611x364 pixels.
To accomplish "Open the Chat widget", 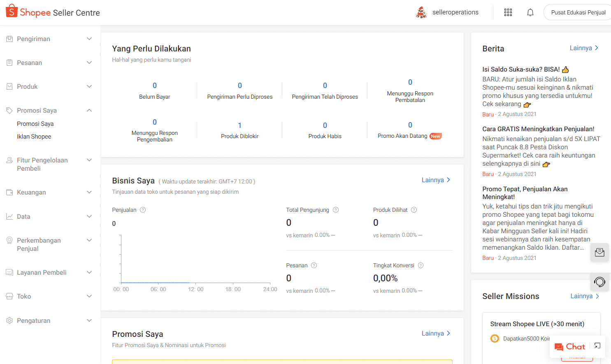I will pyautogui.click(x=570, y=347).
